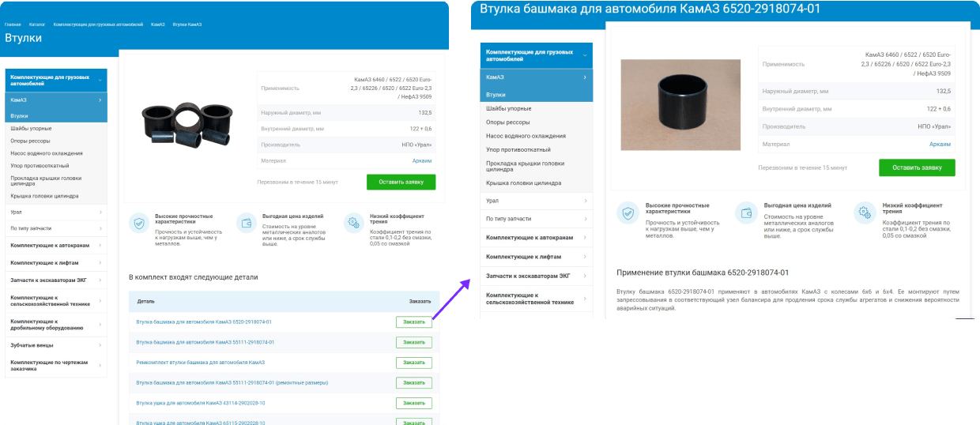Click the wallet icon on the Втулка башмака page
The height and width of the screenshot is (425, 980).
tap(746, 212)
